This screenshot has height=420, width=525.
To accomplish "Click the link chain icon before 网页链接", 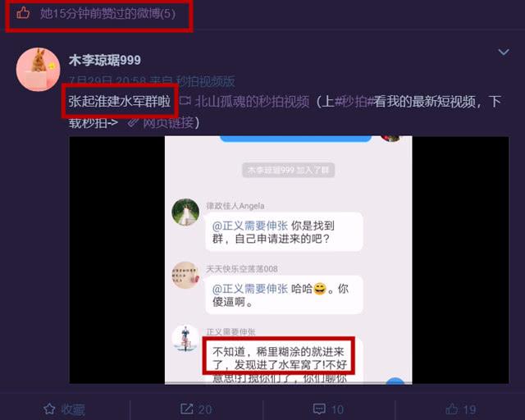I will point(133,122).
